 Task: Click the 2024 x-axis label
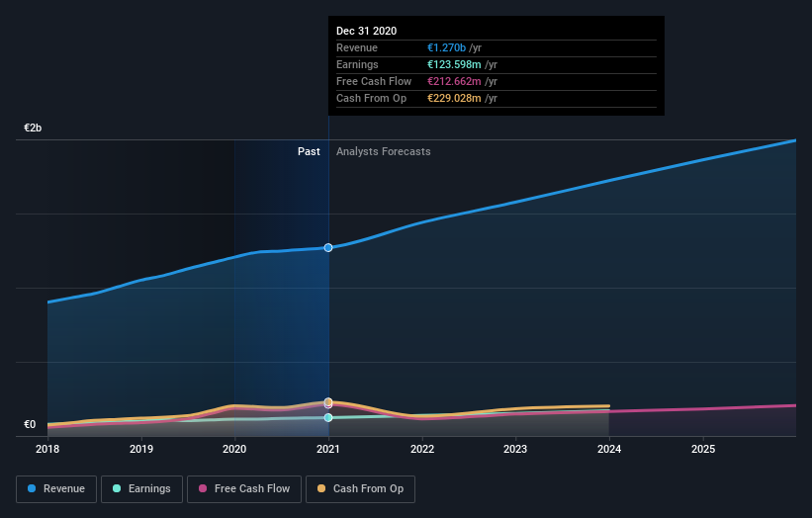(x=609, y=449)
